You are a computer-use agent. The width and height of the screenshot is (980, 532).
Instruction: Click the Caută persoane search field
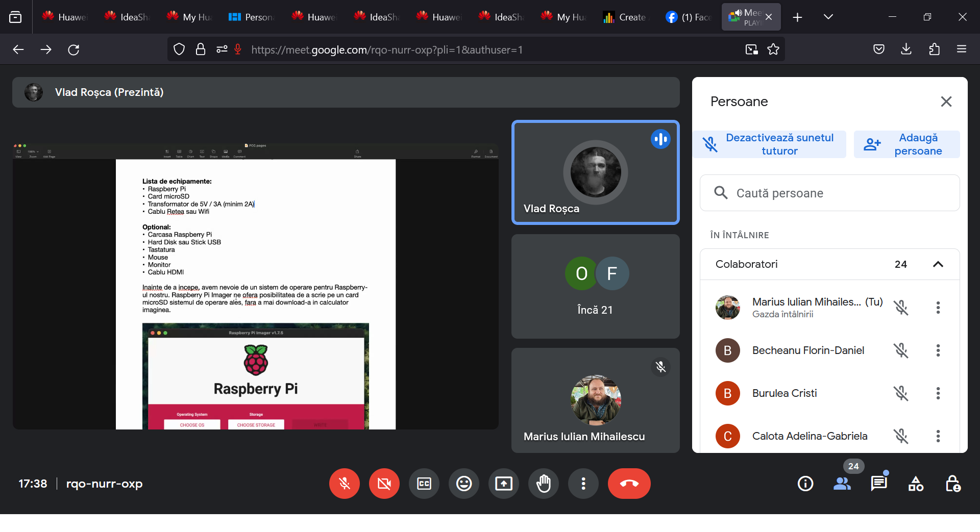837,193
